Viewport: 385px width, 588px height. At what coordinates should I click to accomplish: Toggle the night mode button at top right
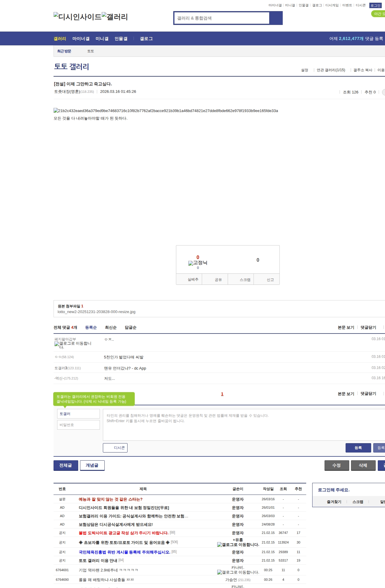(378, 14)
